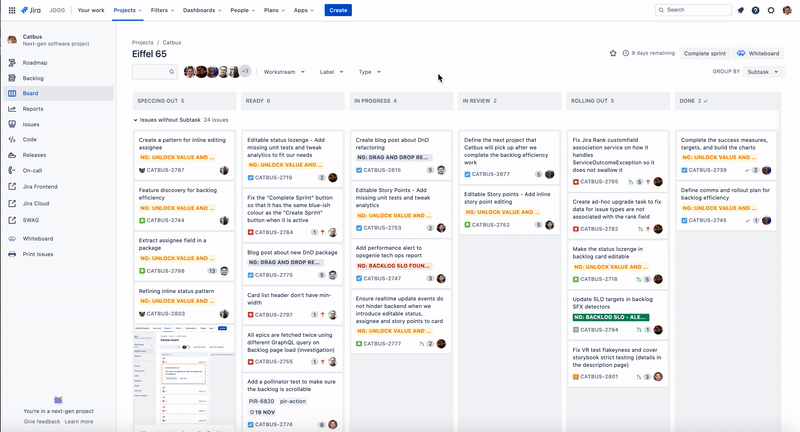Click the Code icon in sidebar

tap(12, 139)
